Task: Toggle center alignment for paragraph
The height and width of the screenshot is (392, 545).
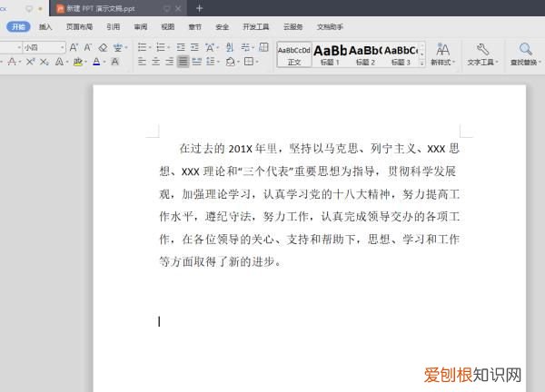Action: (155, 62)
